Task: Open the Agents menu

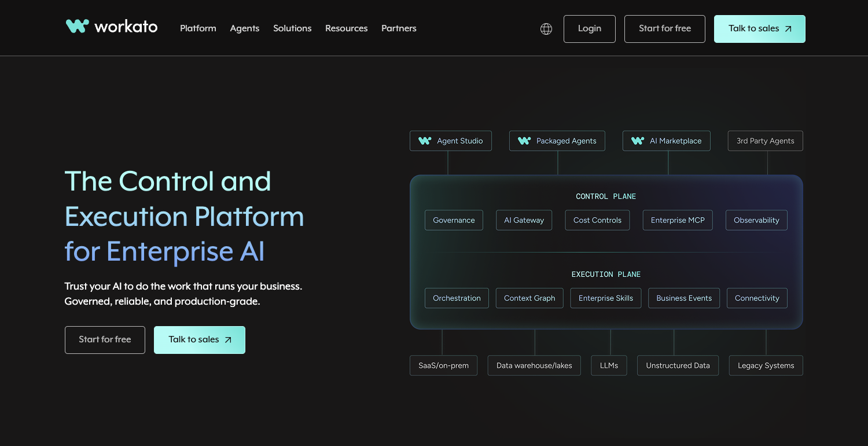Action: (x=245, y=28)
